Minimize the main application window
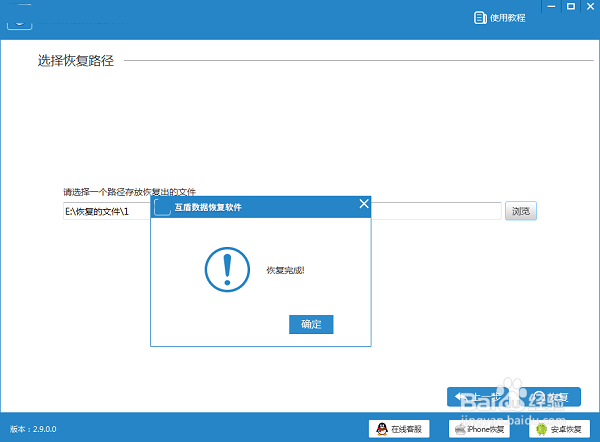The height and width of the screenshot is (442, 600). [x=551, y=7]
